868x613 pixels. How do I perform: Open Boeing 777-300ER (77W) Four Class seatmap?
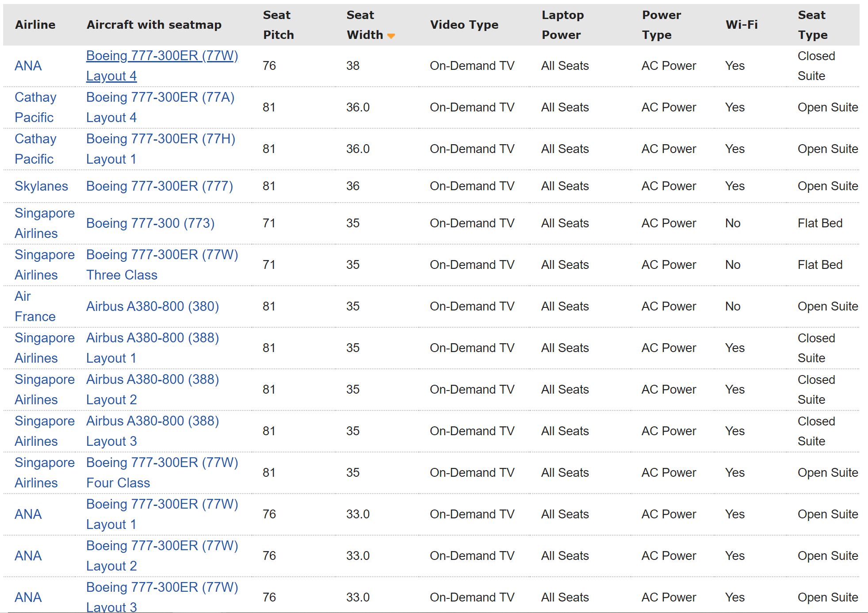pyautogui.click(x=162, y=473)
